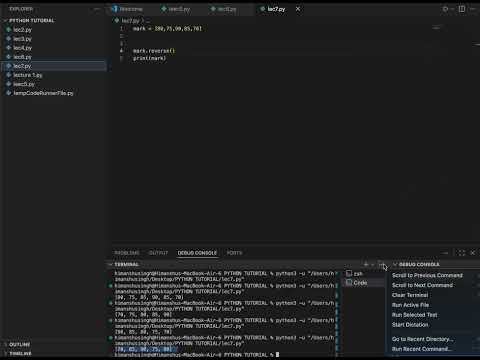Close the bottom panel
The height and width of the screenshot is (360, 480).
(x=473, y=253)
